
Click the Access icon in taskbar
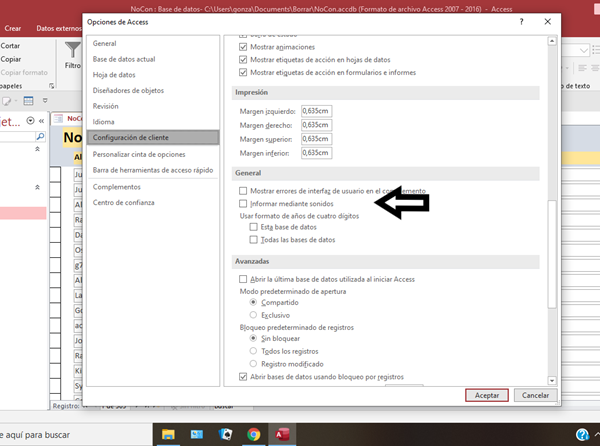tap(282, 435)
